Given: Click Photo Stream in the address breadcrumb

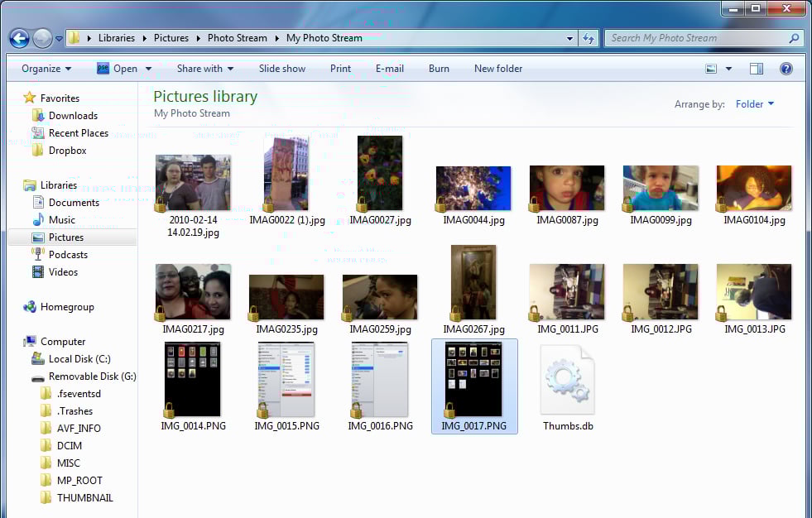Looking at the screenshot, I should (238, 38).
